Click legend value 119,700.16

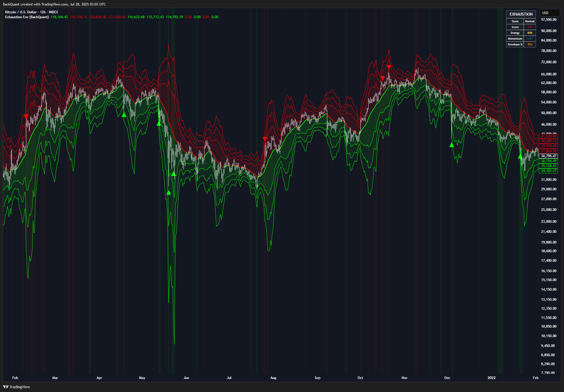(x=78, y=17)
